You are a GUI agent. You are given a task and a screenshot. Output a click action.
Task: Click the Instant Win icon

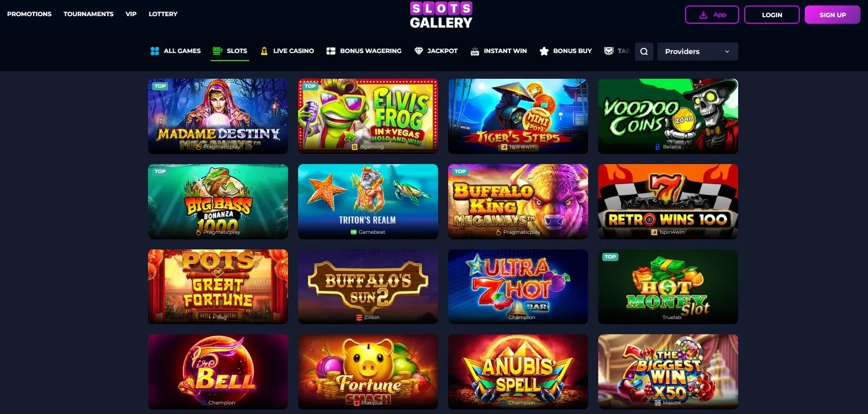pyautogui.click(x=475, y=51)
